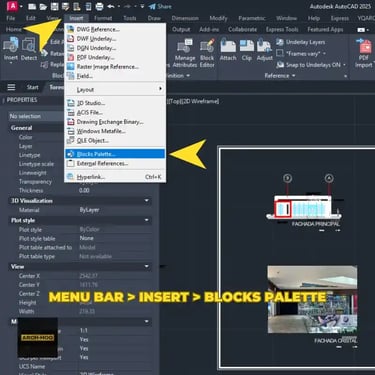Choose Windows Metafile menu entry
The height and width of the screenshot is (375, 375).
coord(115,131)
